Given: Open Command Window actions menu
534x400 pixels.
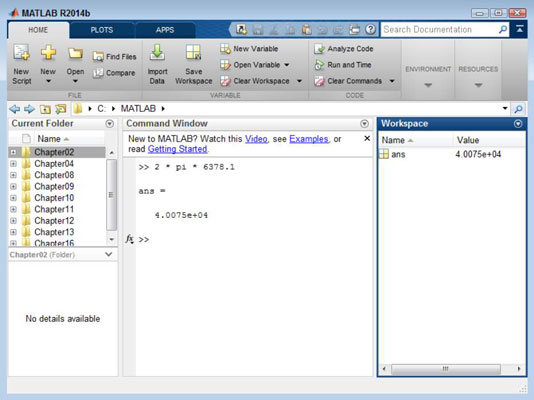Looking at the screenshot, I should 364,124.
